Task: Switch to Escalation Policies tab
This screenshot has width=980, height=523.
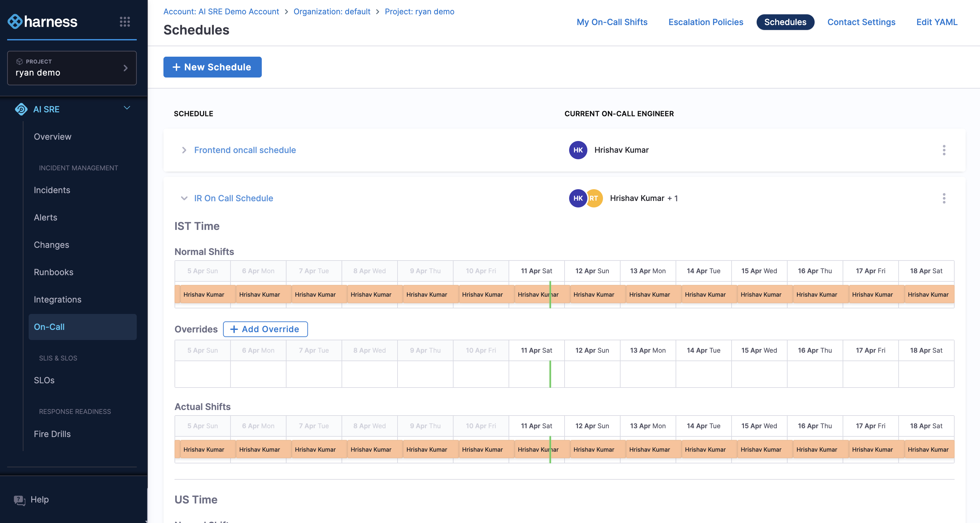Action: 705,22
